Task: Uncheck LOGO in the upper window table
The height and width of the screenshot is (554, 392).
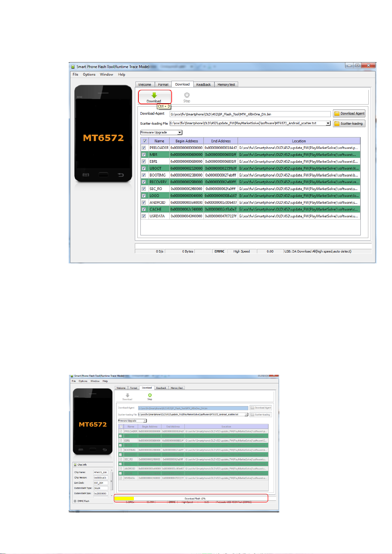Action: tap(144, 196)
